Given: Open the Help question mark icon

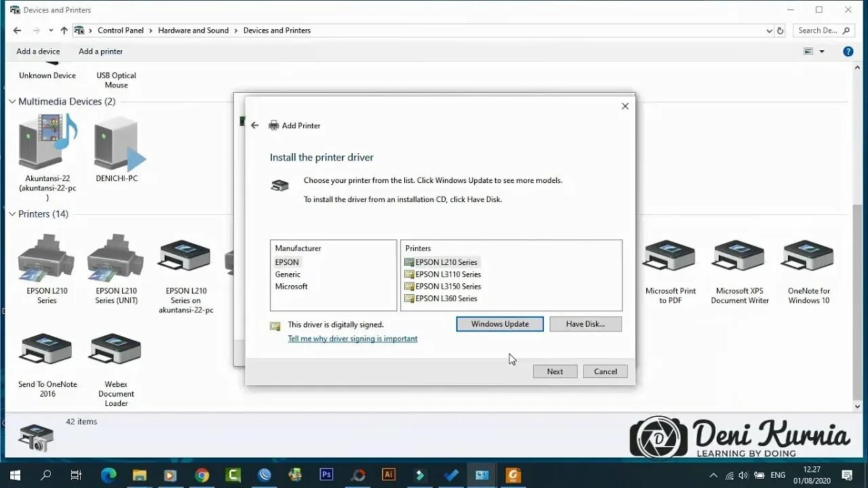Looking at the screenshot, I should (x=848, y=52).
